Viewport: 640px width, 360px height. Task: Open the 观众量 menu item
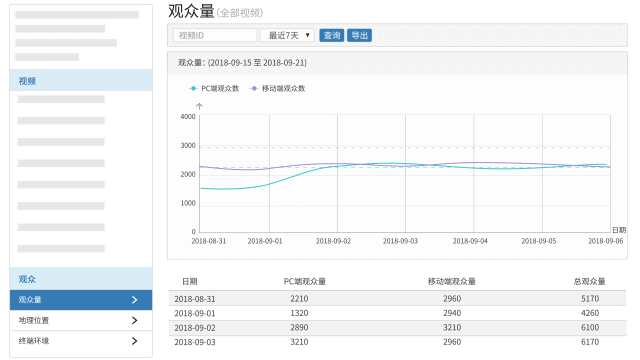point(81,300)
